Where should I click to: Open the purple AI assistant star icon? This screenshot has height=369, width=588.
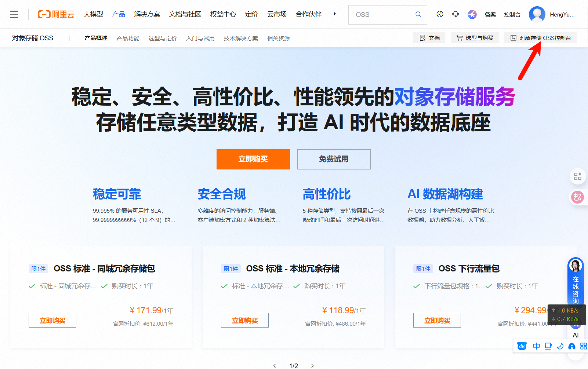472,14
